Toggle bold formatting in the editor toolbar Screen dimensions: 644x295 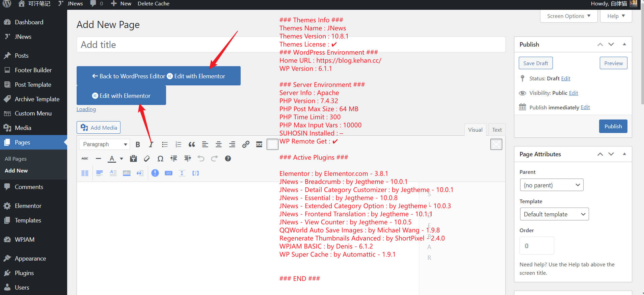tap(138, 144)
